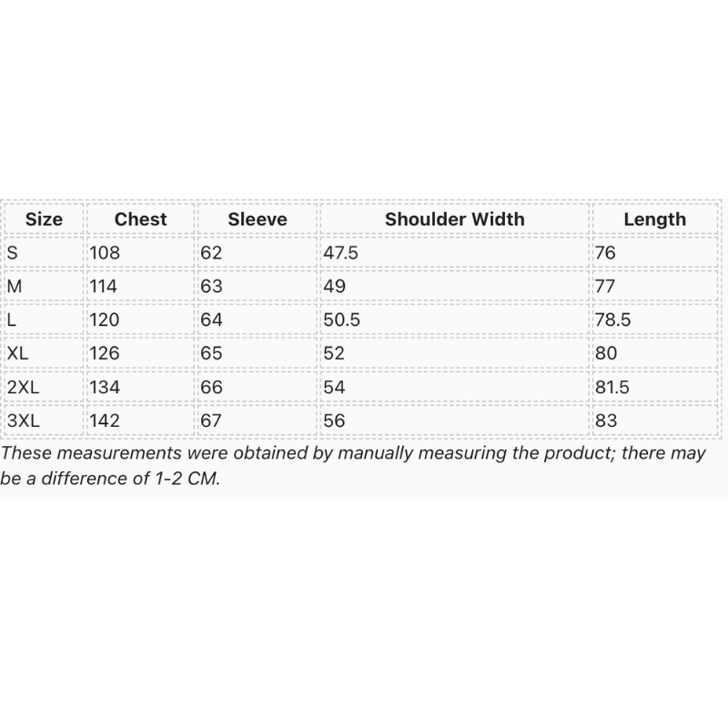
Task: Click shoulder width value 47.5
Action: coord(341,253)
